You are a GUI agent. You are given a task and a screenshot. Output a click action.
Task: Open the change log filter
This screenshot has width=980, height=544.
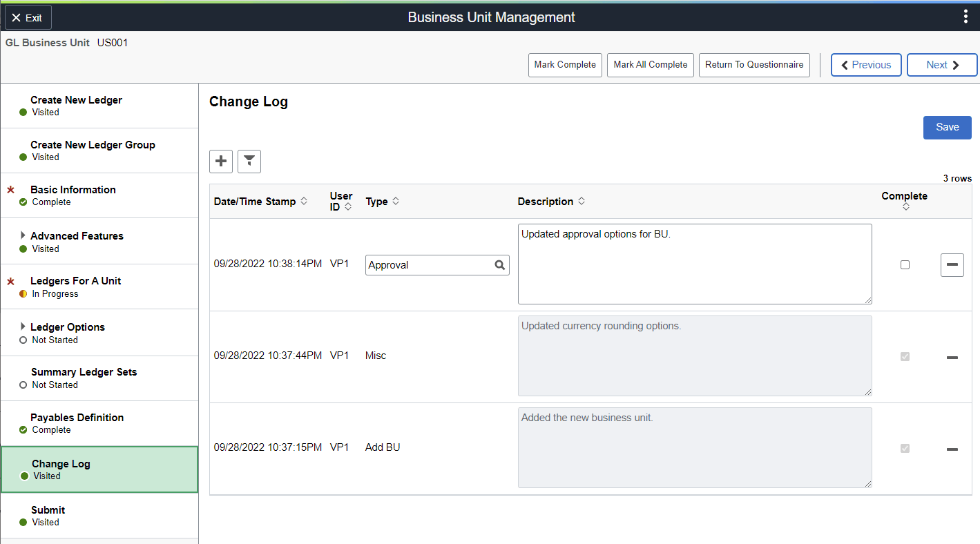tap(249, 162)
